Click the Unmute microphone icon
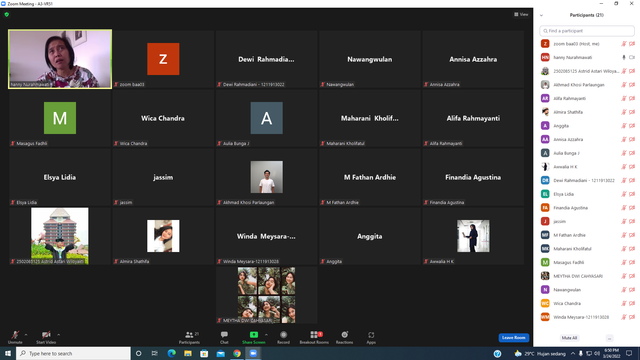Image resolution: width=640 pixels, height=360 pixels. [x=15, y=335]
